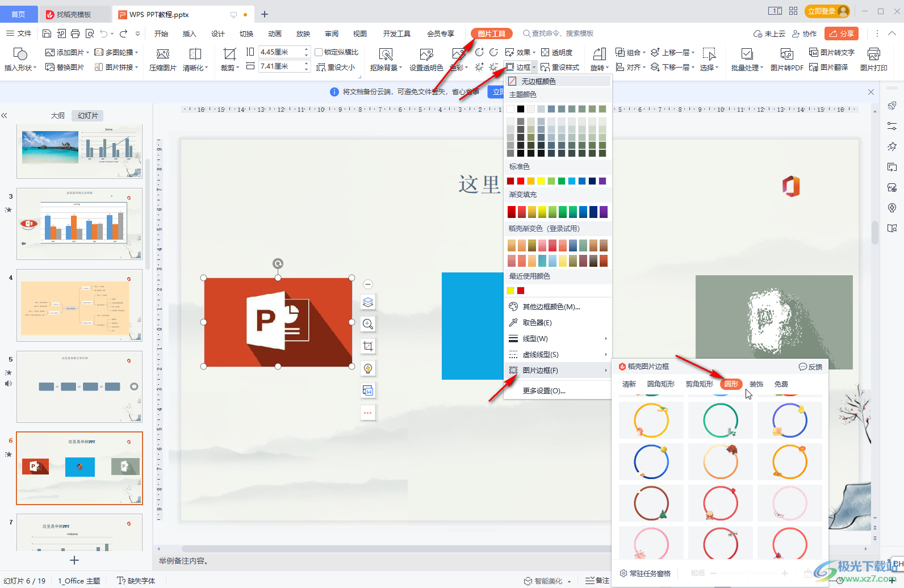
Task: Click the floating lightbulb icon
Action: (x=368, y=368)
